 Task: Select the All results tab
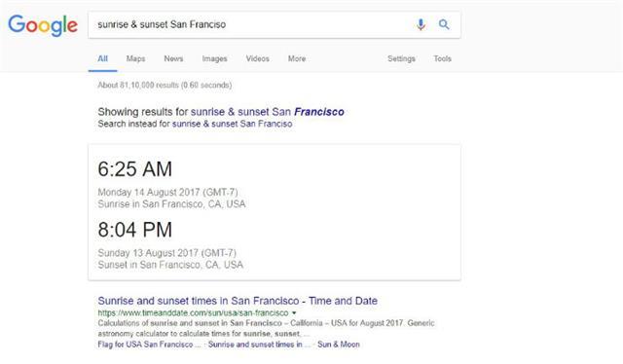tap(102, 58)
